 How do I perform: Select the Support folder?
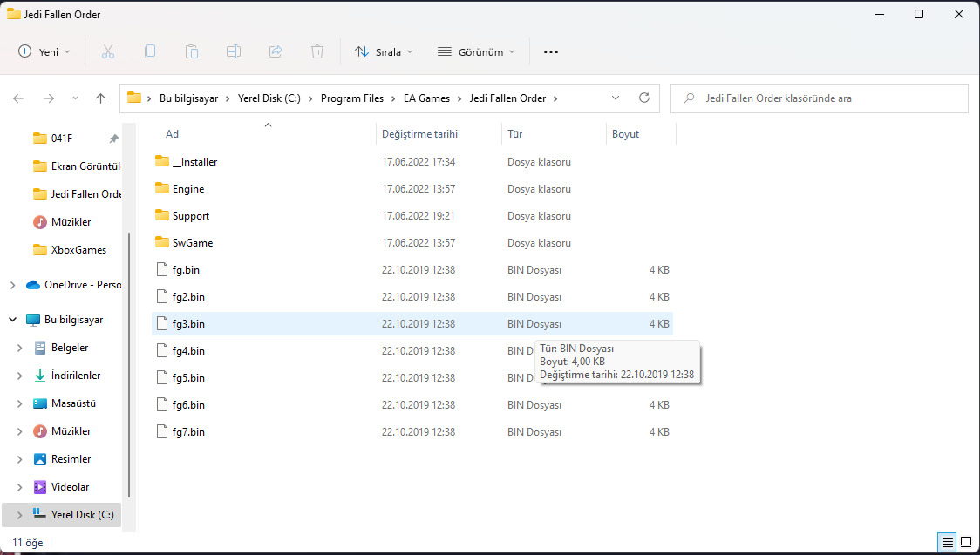coord(191,215)
